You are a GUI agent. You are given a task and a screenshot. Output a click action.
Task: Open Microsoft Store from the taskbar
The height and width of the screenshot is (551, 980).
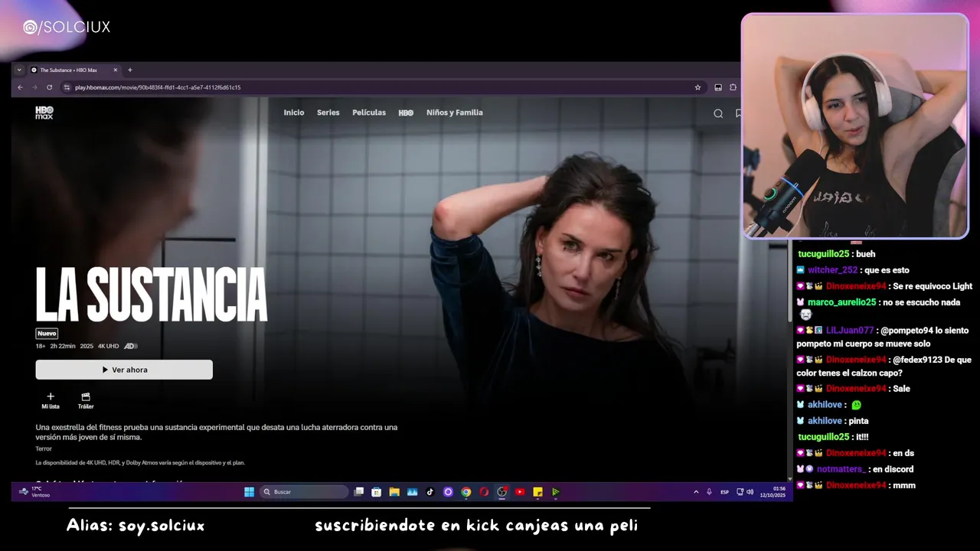(x=376, y=492)
